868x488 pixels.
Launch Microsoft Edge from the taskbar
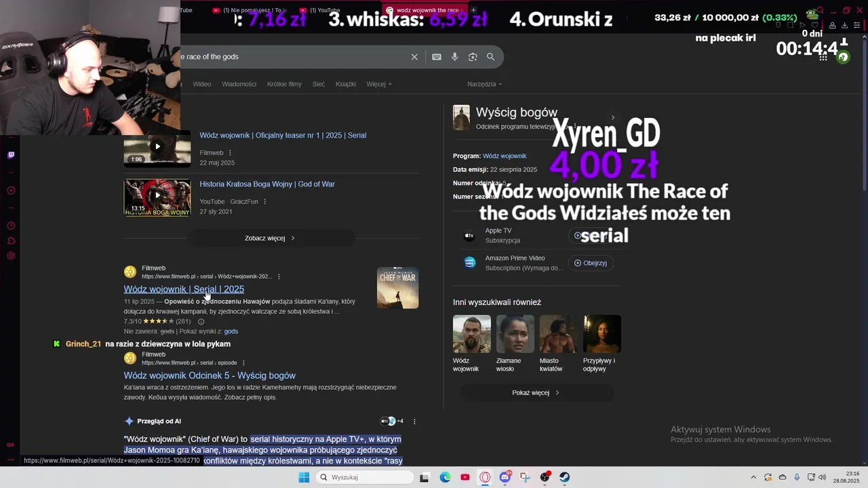click(445, 477)
